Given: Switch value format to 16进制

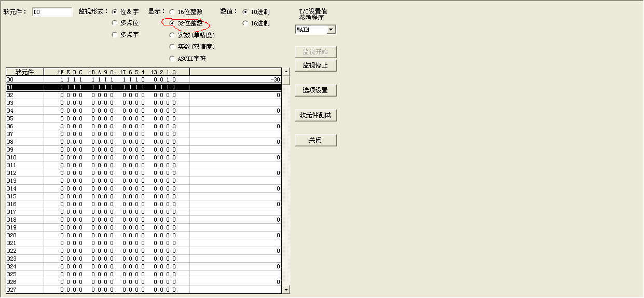Looking at the screenshot, I should pyautogui.click(x=245, y=23).
